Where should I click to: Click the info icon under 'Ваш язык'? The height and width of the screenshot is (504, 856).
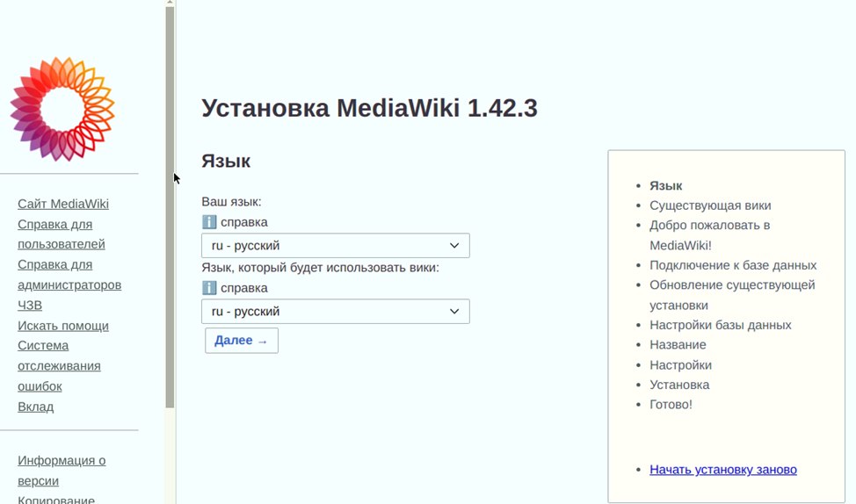click(209, 222)
